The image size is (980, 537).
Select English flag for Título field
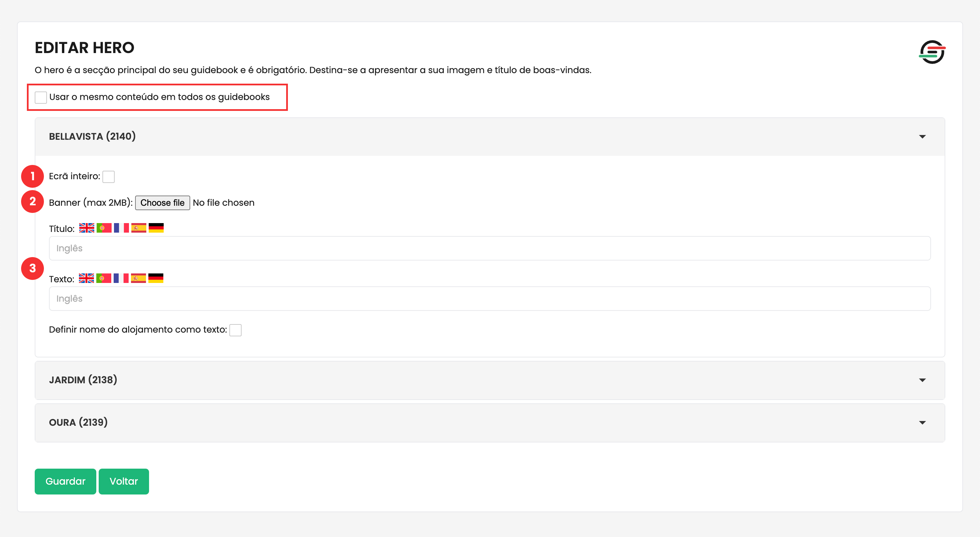point(86,228)
